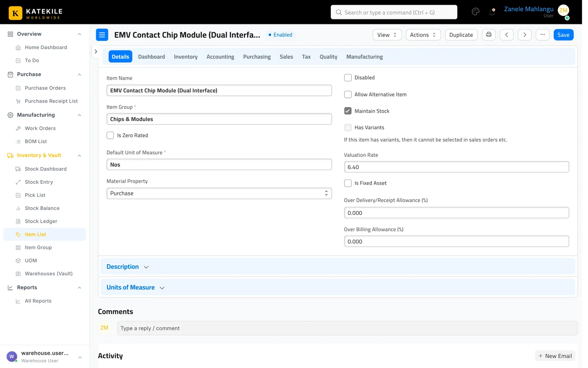588x368 pixels.
Task: Open Purchase Receipt List link
Action: point(51,101)
